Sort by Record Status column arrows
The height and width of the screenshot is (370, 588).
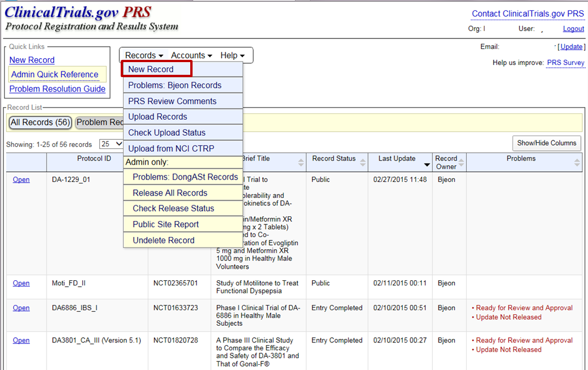(363, 162)
